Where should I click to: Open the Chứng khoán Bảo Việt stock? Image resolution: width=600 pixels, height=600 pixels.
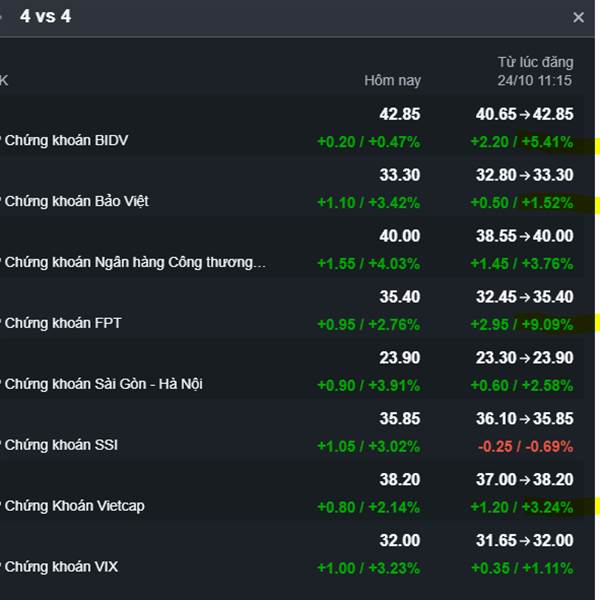[77, 201]
